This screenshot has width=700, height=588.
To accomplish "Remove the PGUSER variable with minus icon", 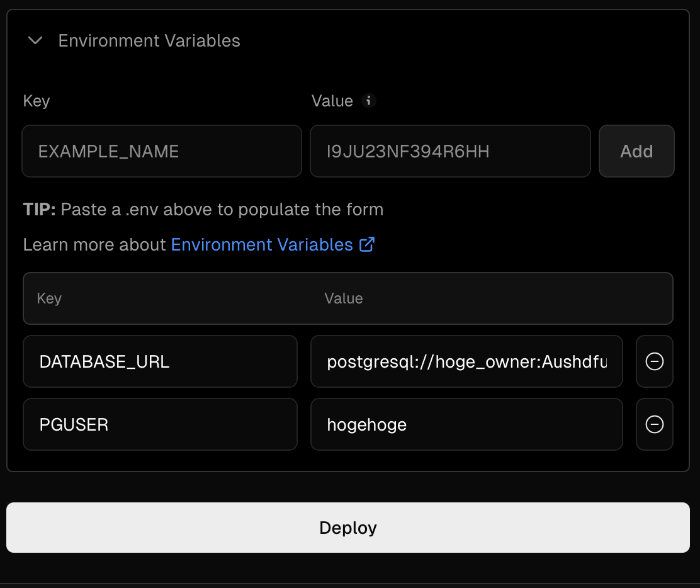I will tap(654, 424).
